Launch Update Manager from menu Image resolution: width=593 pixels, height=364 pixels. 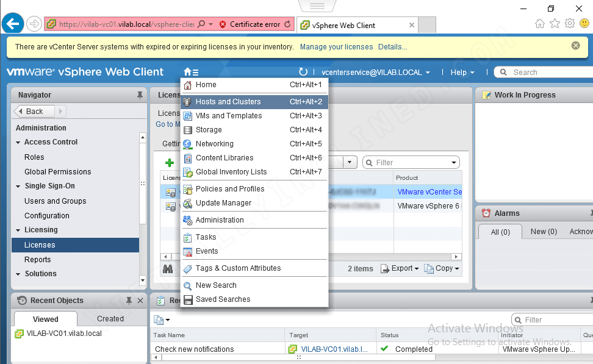[254, 203]
